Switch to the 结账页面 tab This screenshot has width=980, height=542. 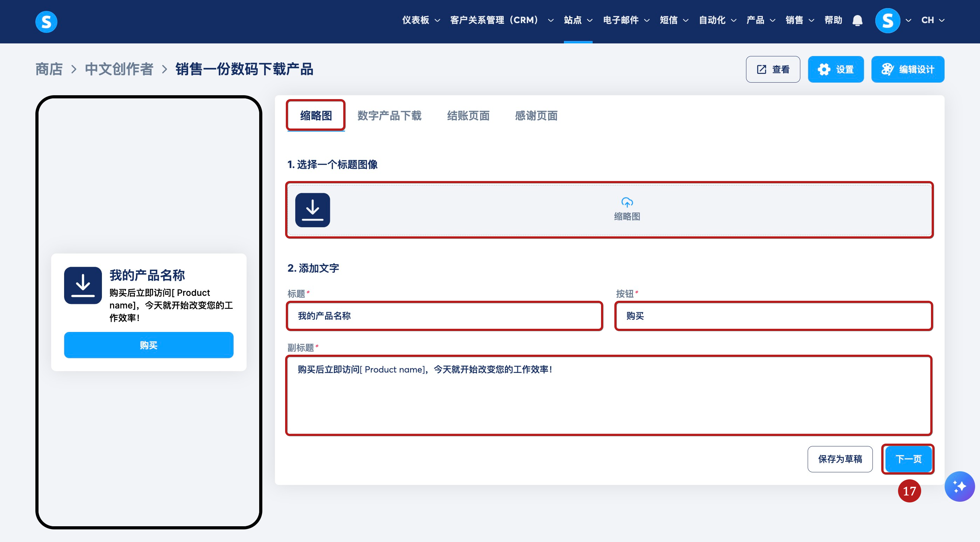(x=468, y=116)
